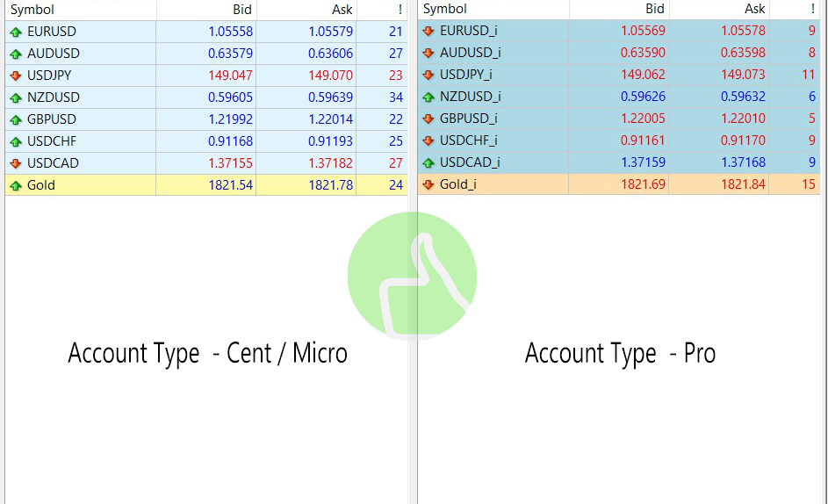Click Gold ask price 1821.78
The height and width of the screenshot is (504, 828).
(330, 185)
